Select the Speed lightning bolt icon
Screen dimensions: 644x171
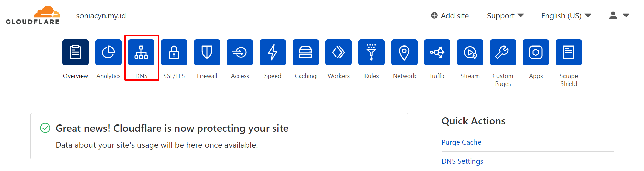click(273, 52)
